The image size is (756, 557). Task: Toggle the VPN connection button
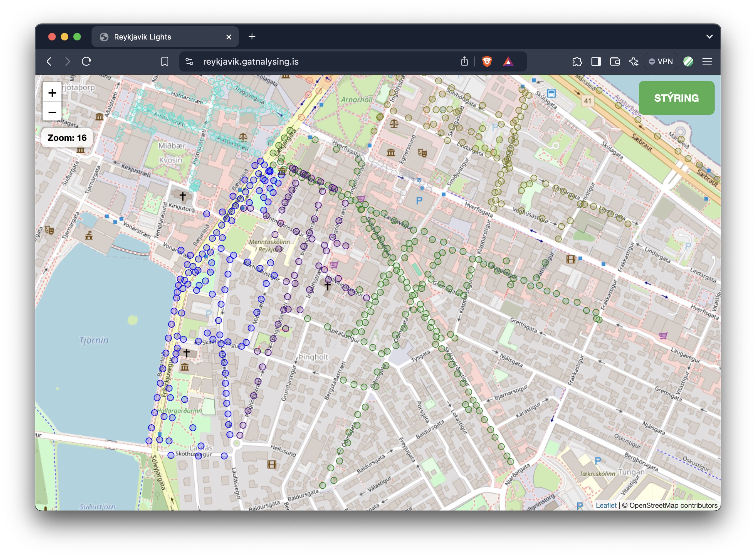[x=660, y=61]
